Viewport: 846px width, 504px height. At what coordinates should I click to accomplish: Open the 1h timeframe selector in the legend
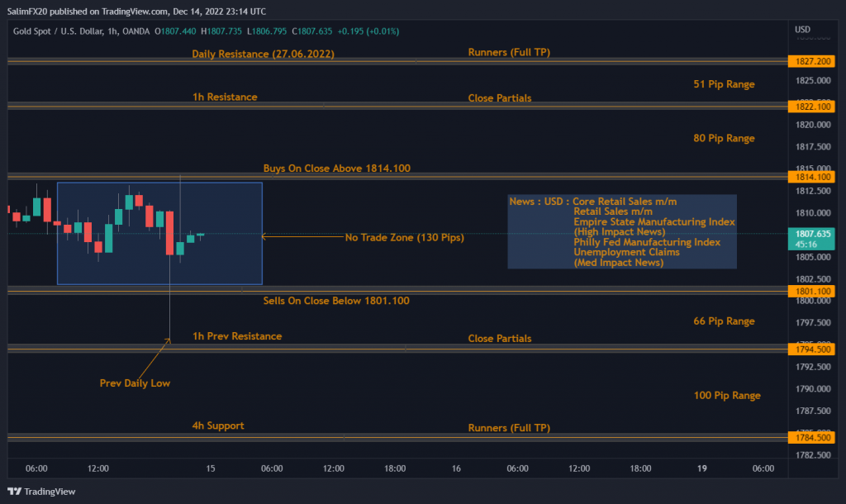(111, 31)
